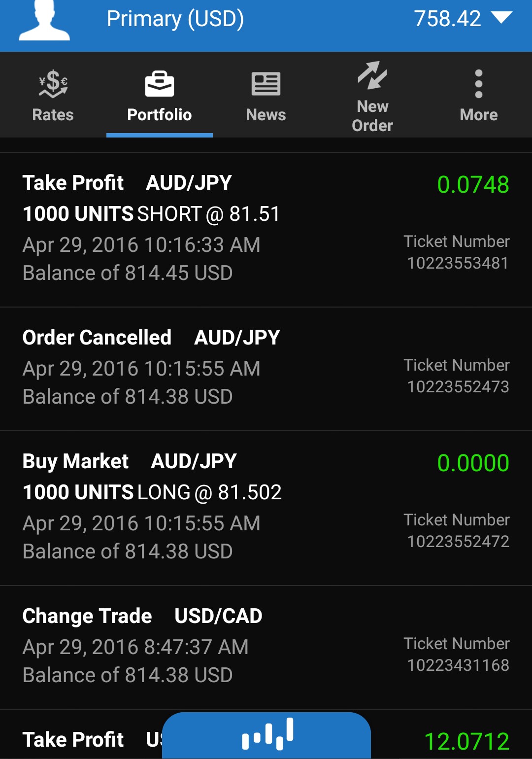Tap the New Order arrows icon
Screen dimensions: 532x759
[372, 75]
